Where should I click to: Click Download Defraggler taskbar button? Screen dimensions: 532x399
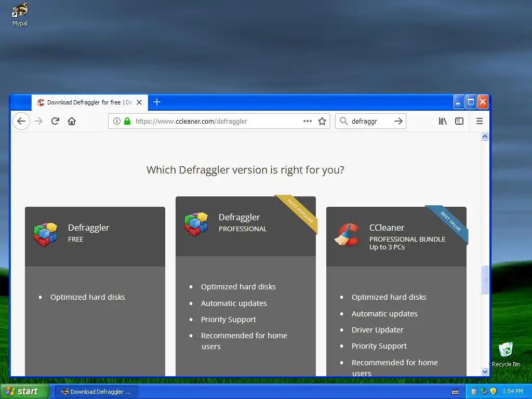click(x=96, y=392)
